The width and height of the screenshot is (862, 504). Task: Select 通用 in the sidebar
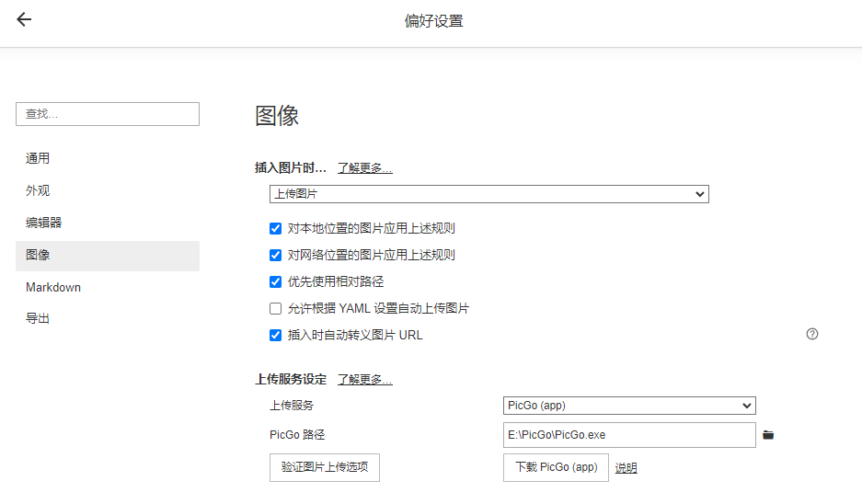[x=108, y=158]
